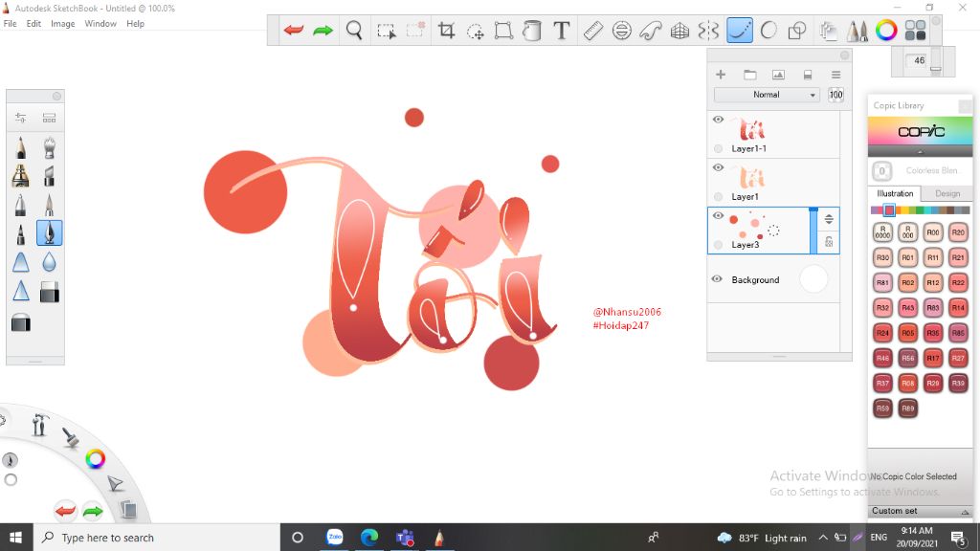
Task: Toggle visibility of Layer3
Action: 718,215
